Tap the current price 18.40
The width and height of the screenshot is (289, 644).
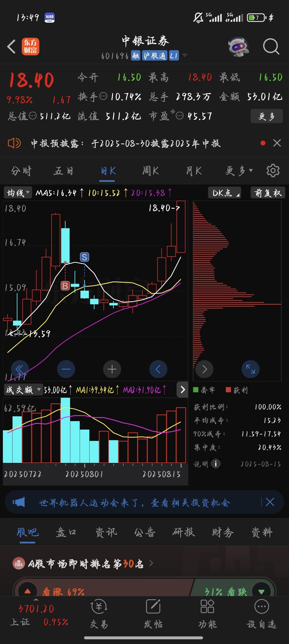pos(32,80)
